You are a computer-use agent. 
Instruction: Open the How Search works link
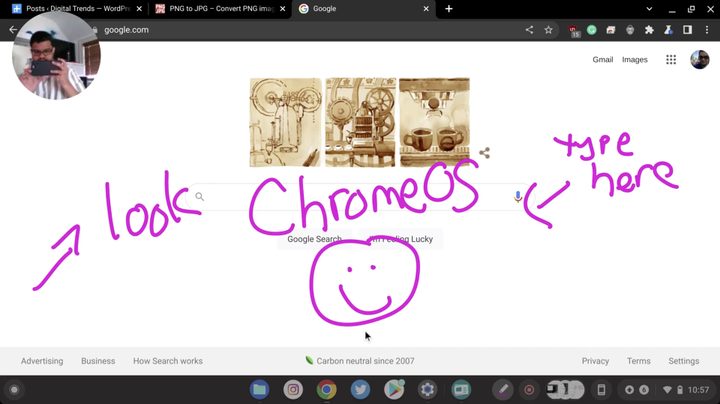(x=168, y=361)
